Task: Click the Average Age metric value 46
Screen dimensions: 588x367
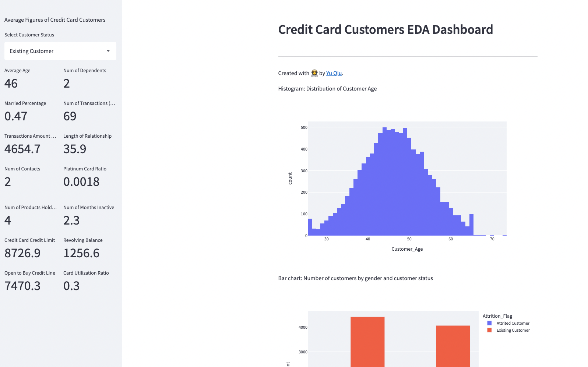Action: (11, 84)
